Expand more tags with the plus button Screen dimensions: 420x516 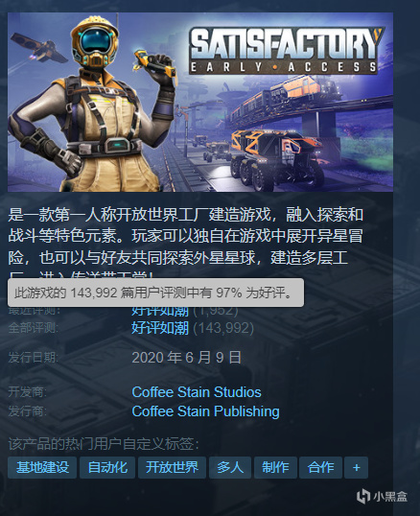point(356,467)
